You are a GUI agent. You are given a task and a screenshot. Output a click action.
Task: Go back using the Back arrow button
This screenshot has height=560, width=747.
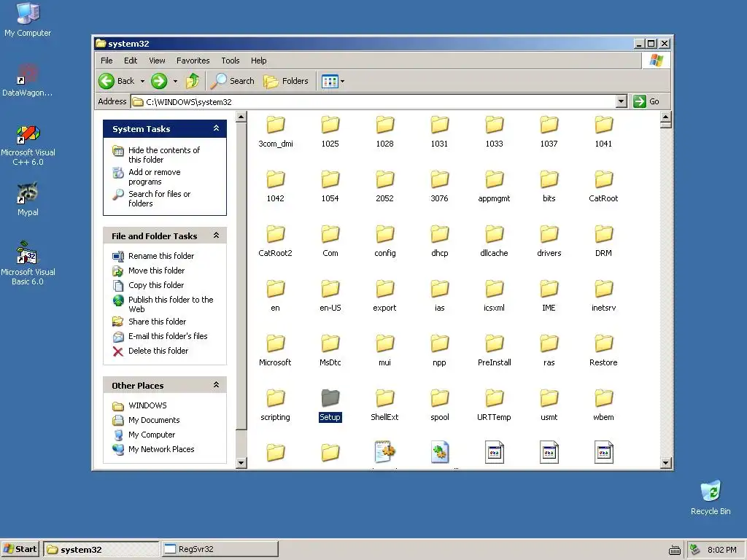click(x=117, y=81)
